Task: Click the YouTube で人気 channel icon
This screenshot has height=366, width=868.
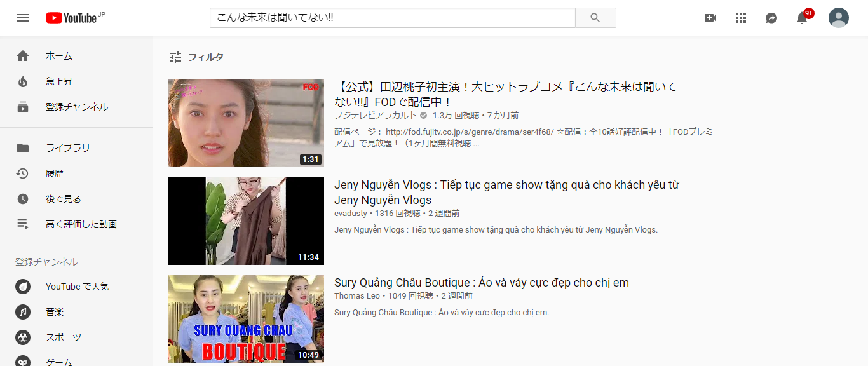Action: pyautogui.click(x=23, y=287)
